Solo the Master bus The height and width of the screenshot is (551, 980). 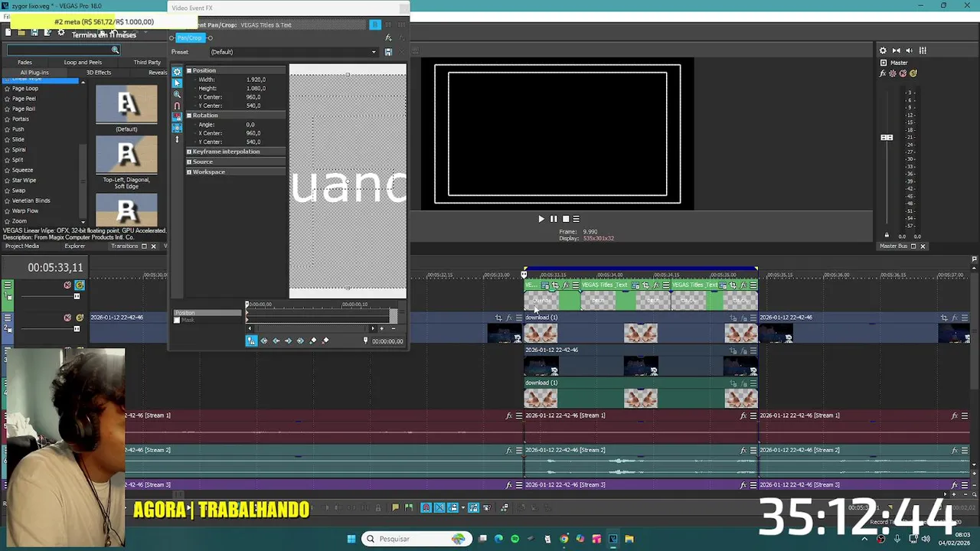click(x=913, y=73)
